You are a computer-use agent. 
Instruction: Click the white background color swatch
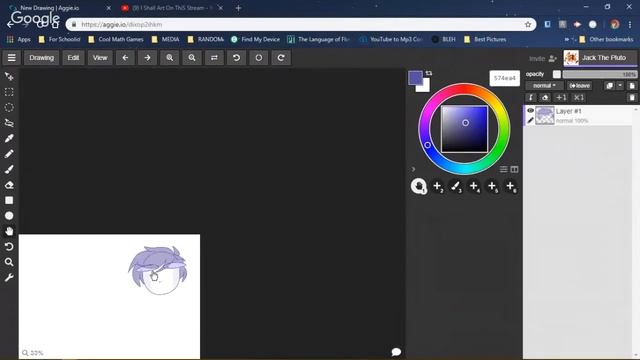425,87
